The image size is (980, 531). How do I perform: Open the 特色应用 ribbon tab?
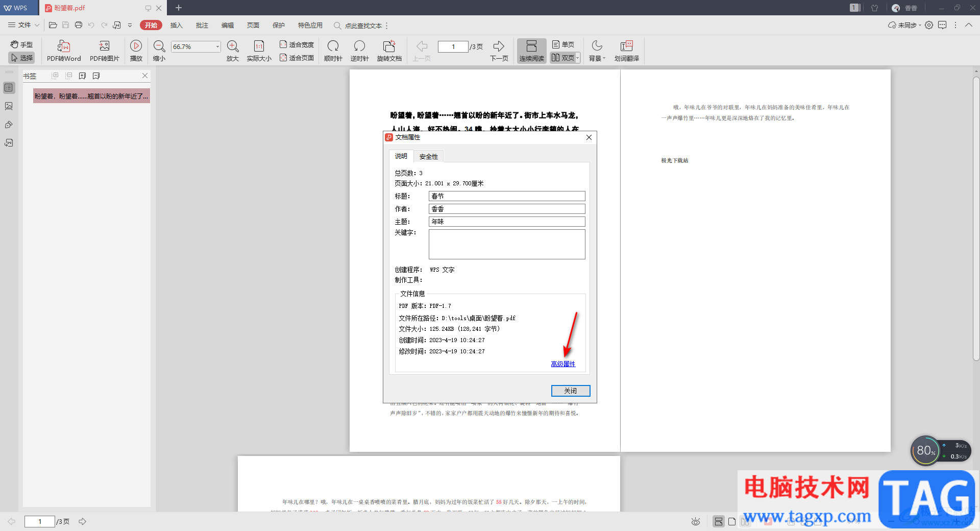pyautogui.click(x=310, y=25)
